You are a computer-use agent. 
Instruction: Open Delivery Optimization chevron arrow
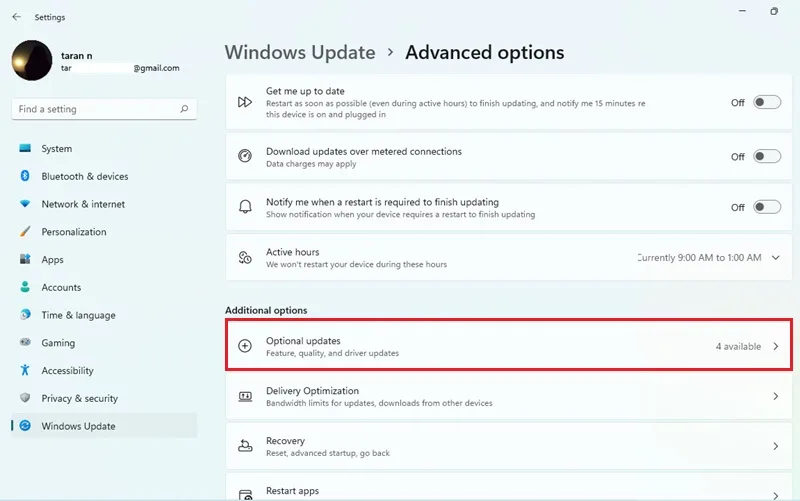tap(776, 396)
